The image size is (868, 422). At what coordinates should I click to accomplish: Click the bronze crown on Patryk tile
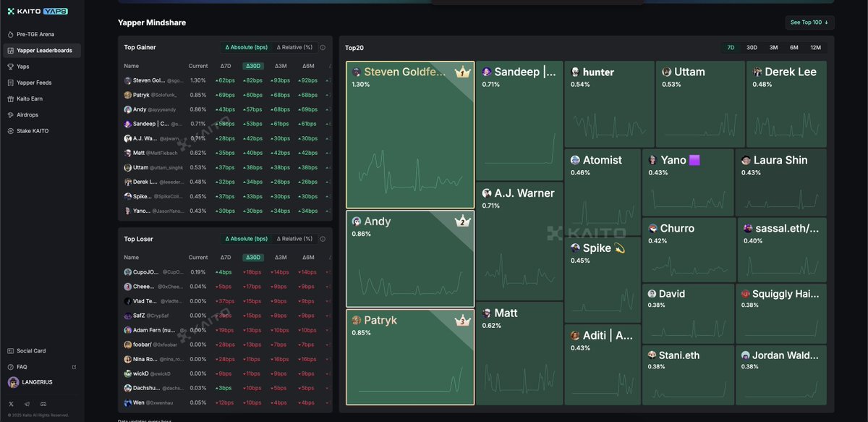click(461, 320)
